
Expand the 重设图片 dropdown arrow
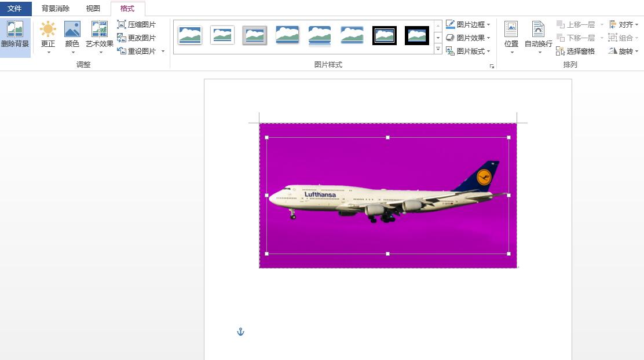point(163,52)
